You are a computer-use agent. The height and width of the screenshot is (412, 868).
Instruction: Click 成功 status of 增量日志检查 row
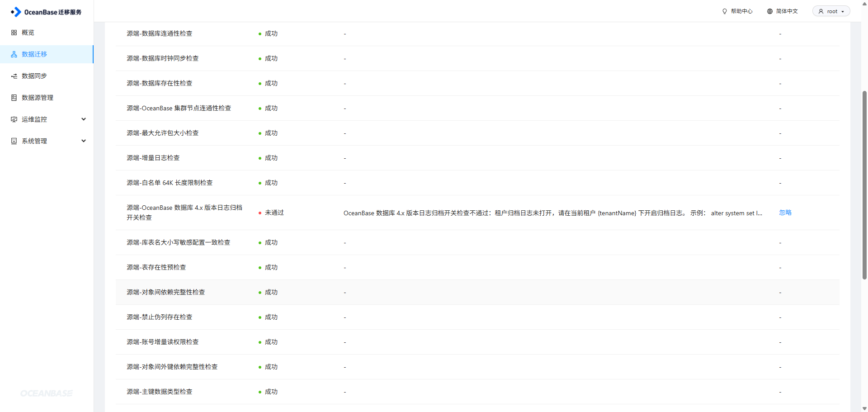pyautogui.click(x=271, y=158)
